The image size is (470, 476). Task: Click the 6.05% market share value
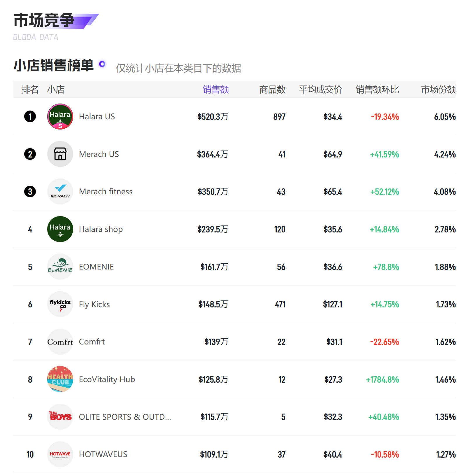tap(445, 117)
